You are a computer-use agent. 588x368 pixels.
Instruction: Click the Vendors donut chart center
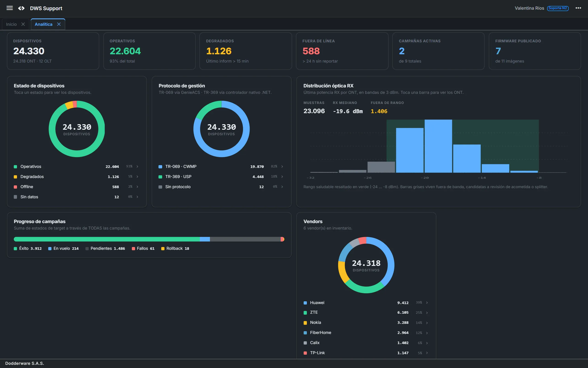[x=366, y=265]
